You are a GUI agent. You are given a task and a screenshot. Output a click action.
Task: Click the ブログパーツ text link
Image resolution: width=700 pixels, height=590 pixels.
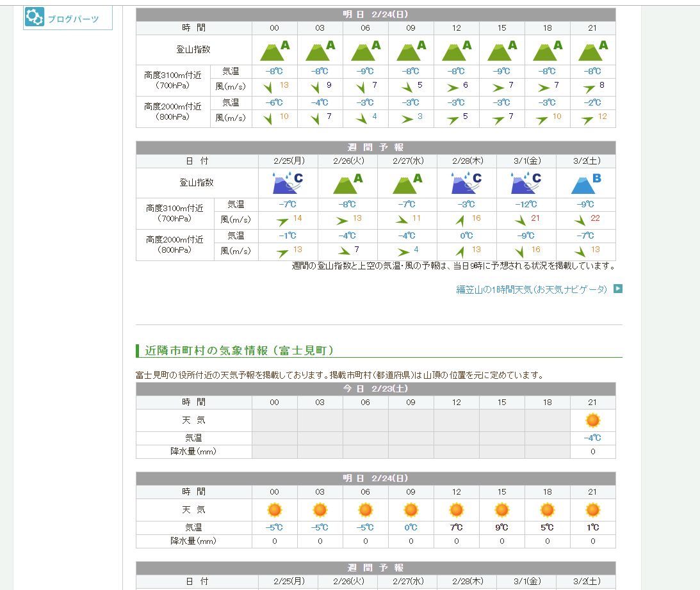(73, 19)
